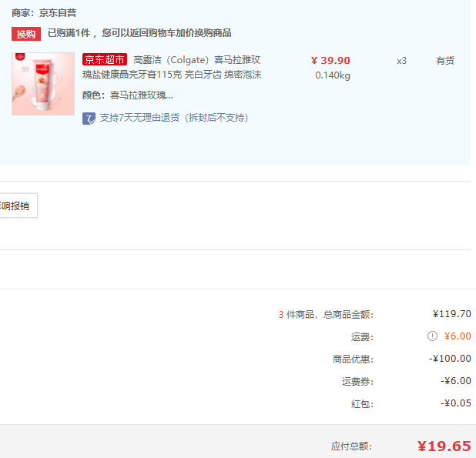The image size is (476, 458).
Task: Click the ¥ 39.90 unit price
Action: tap(330, 60)
